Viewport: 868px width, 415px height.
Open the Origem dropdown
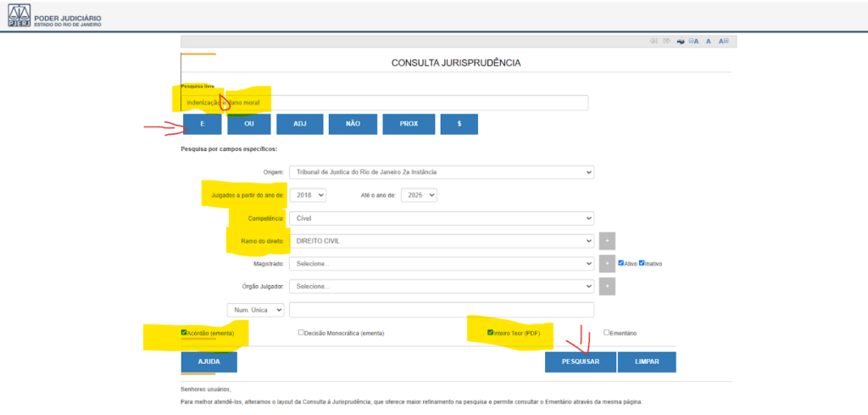(441, 172)
